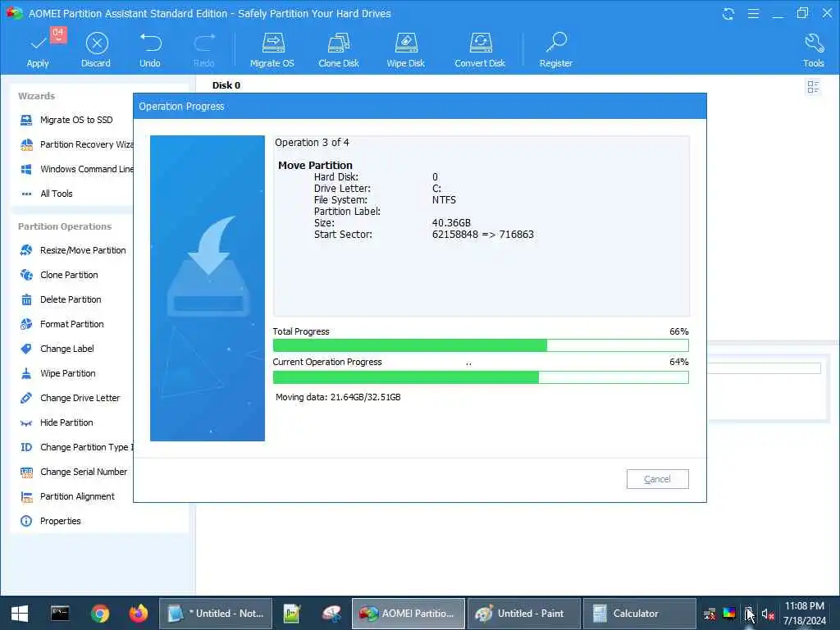Select Change Label operation
This screenshot has height=630, width=840.
point(57,349)
